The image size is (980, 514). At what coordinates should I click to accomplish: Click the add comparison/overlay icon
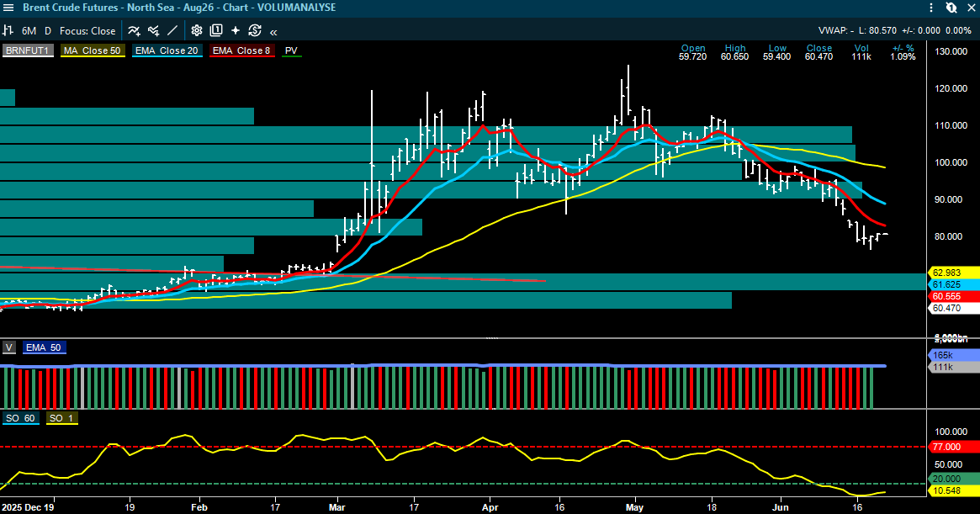tap(153, 30)
